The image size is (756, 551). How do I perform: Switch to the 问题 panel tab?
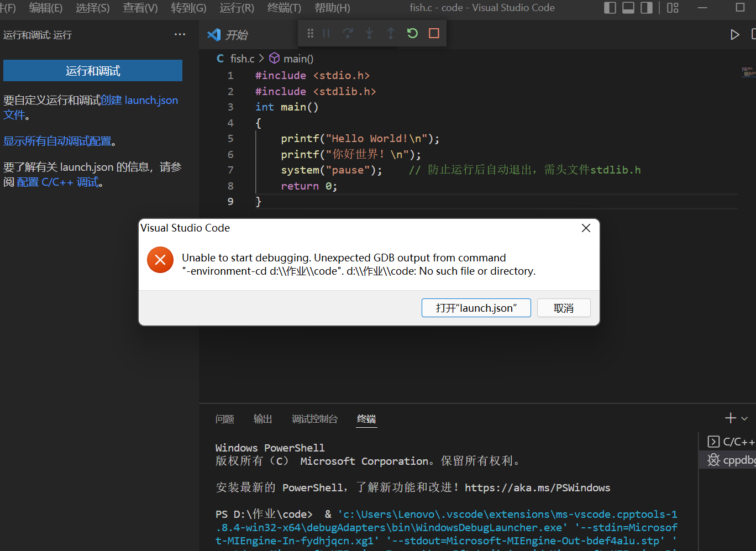[225, 419]
